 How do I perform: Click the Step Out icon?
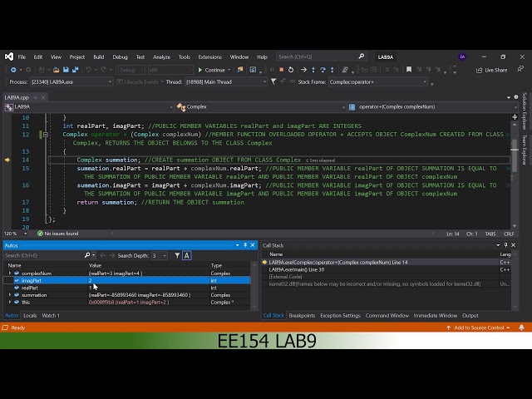click(x=332, y=70)
